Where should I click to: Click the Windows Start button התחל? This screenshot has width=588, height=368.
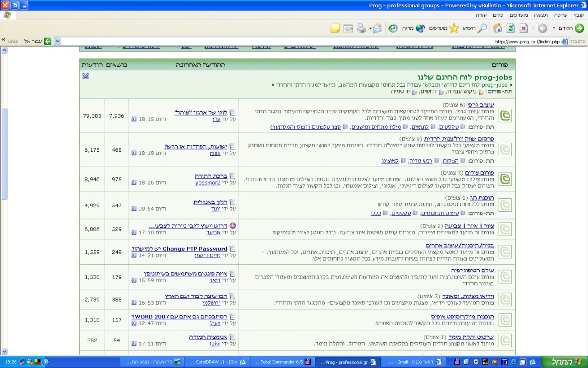click(x=564, y=362)
